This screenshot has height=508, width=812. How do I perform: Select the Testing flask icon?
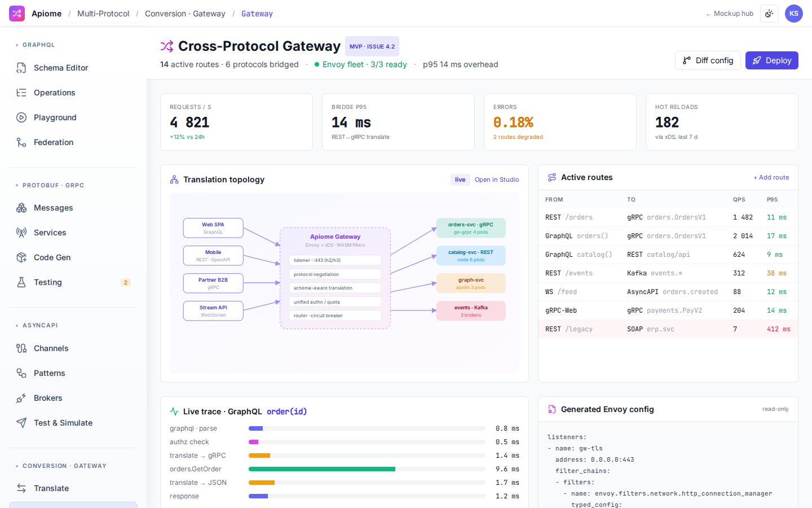[x=21, y=282]
